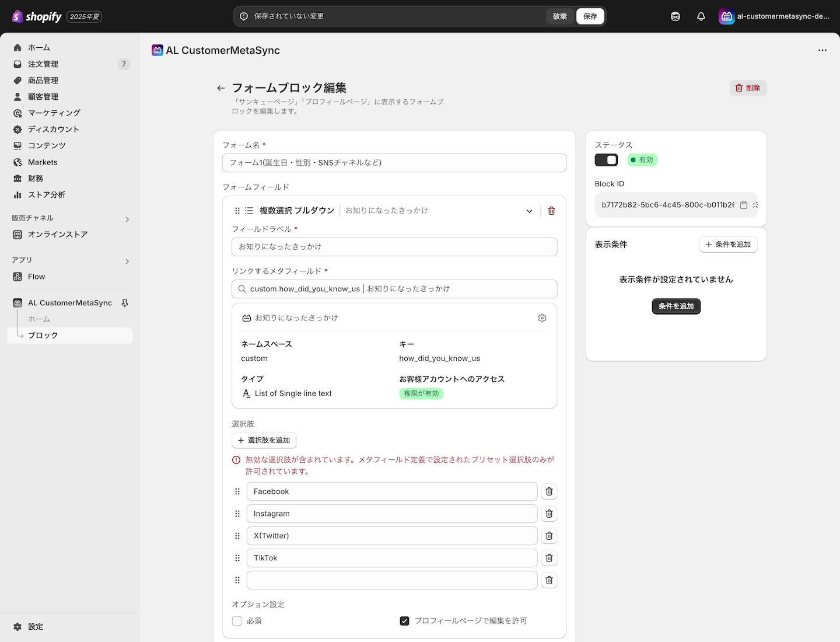Open ディスカウント in the sidebar
This screenshot has height=642, width=840.
click(70, 130)
